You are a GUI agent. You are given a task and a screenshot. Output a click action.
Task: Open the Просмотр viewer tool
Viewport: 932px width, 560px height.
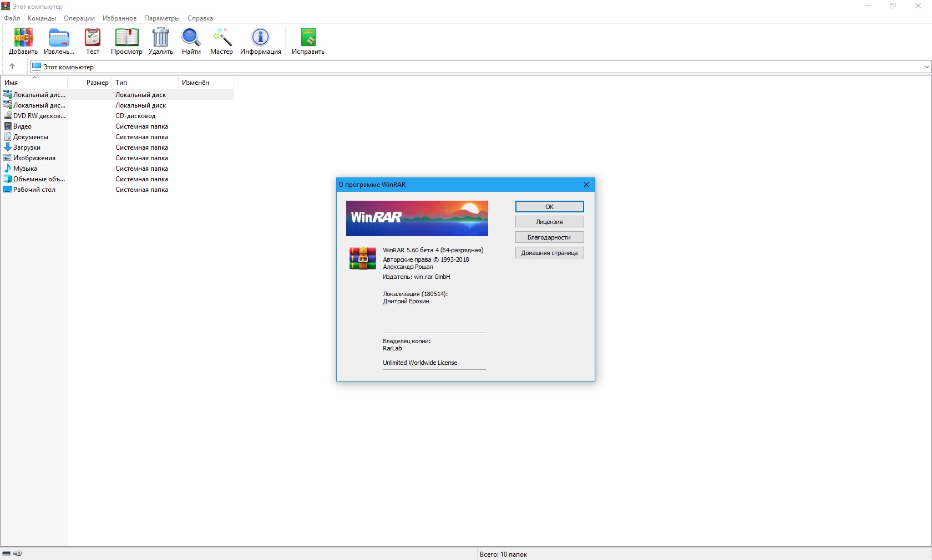pyautogui.click(x=126, y=42)
